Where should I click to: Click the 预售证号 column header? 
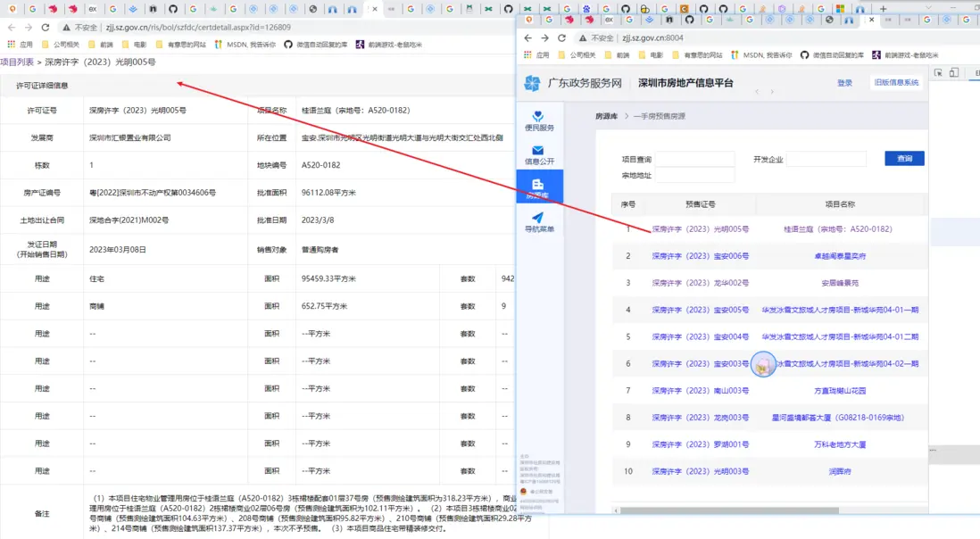click(700, 204)
